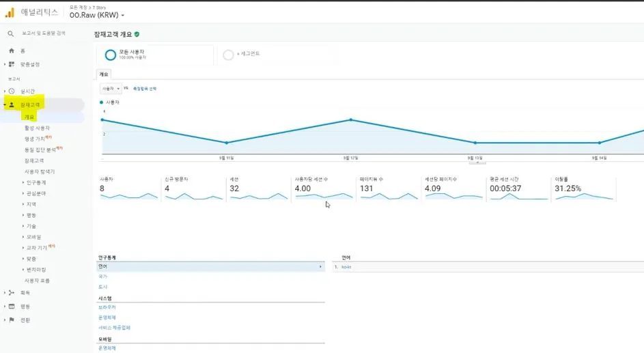Viewport: 644px width, 353px height.
Task: Click the Home (홈) house icon
Action: point(12,51)
